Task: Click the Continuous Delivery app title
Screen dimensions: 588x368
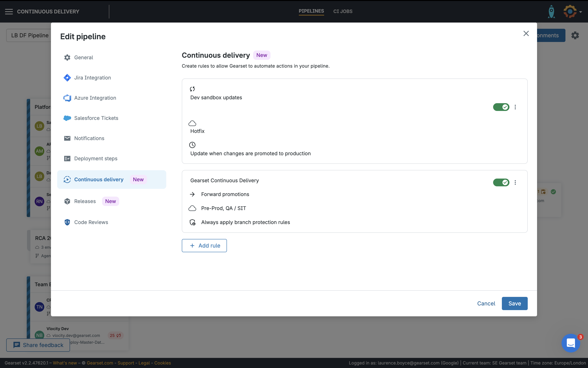Action: [48, 11]
